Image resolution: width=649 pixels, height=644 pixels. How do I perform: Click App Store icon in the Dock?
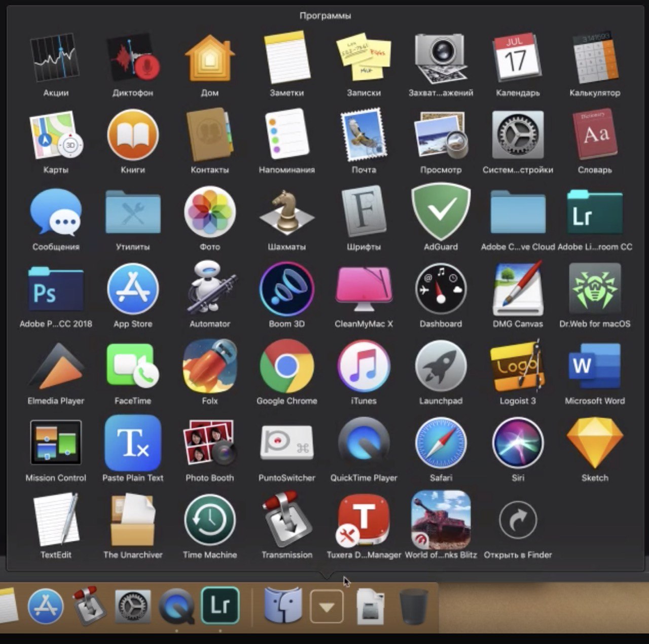click(x=46, y=606)
